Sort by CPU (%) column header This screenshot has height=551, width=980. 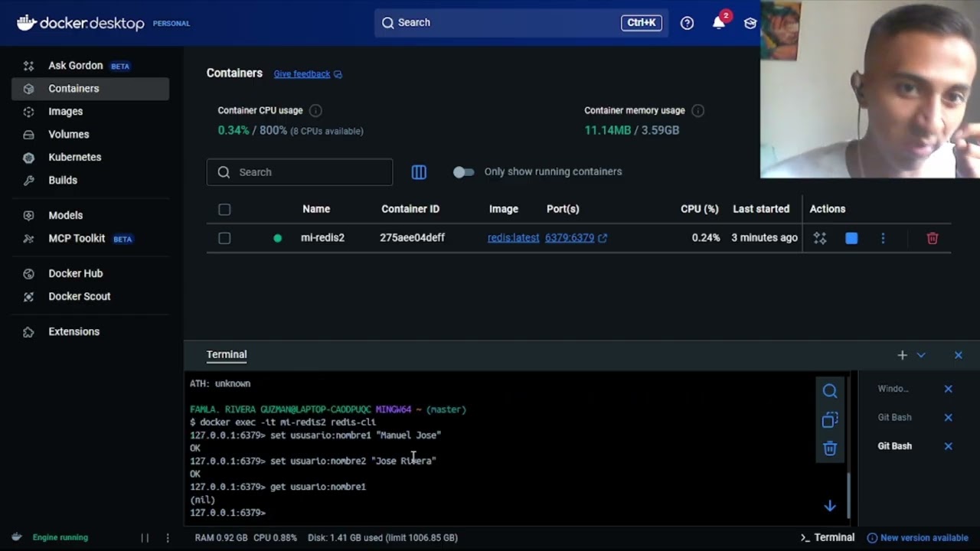700,209
